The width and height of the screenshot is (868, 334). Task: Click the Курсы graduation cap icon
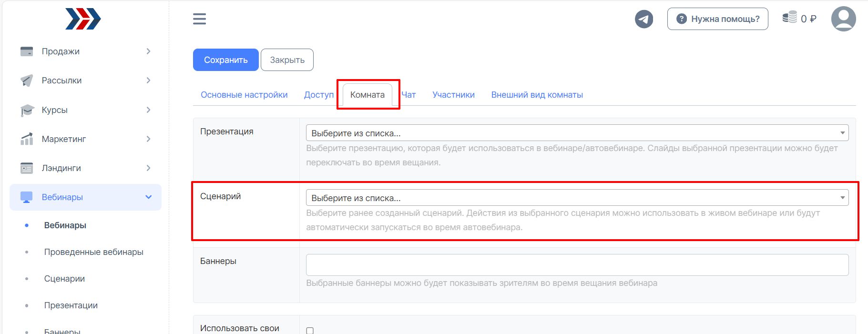27,110
